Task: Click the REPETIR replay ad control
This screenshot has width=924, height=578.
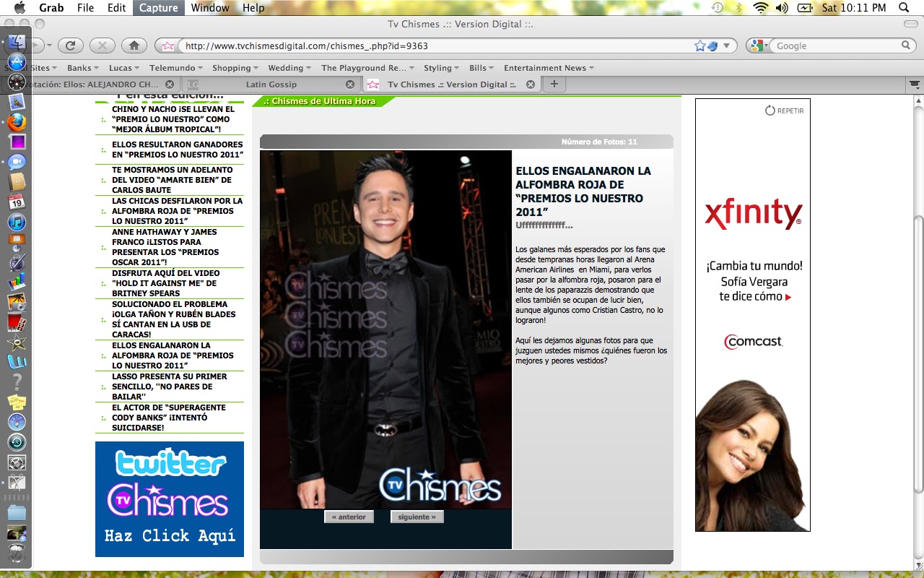Action: tap(785, 111)
